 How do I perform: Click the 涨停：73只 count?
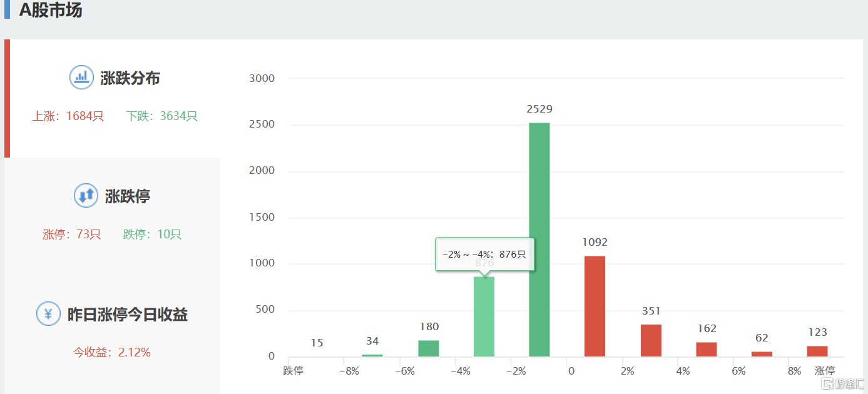pos(71,235)
